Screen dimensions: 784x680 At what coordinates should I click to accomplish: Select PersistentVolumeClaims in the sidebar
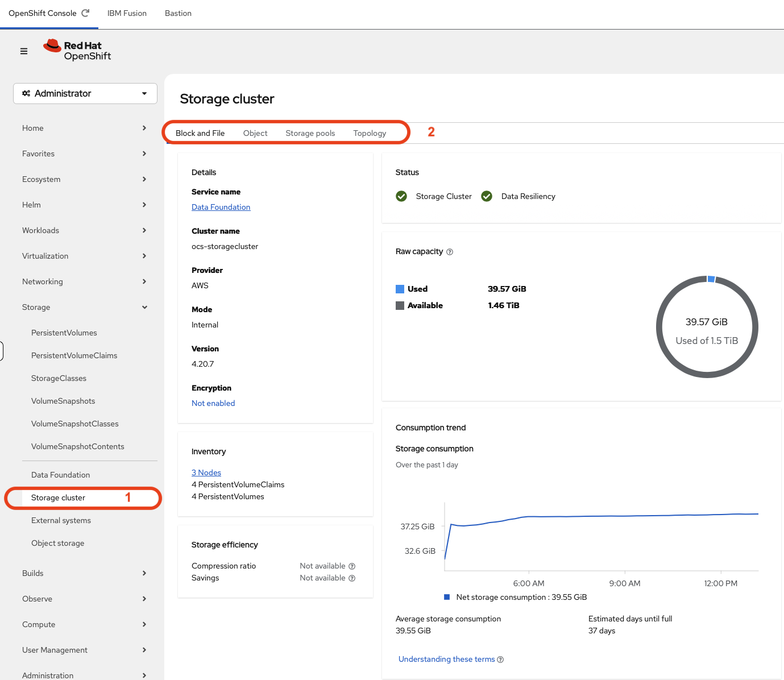[74, 355]
